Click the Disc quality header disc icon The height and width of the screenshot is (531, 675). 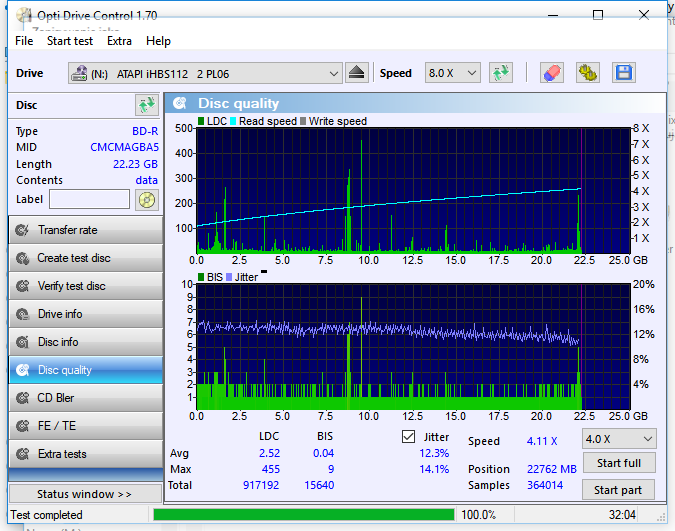pyautogui.click(x=180, y=103)
